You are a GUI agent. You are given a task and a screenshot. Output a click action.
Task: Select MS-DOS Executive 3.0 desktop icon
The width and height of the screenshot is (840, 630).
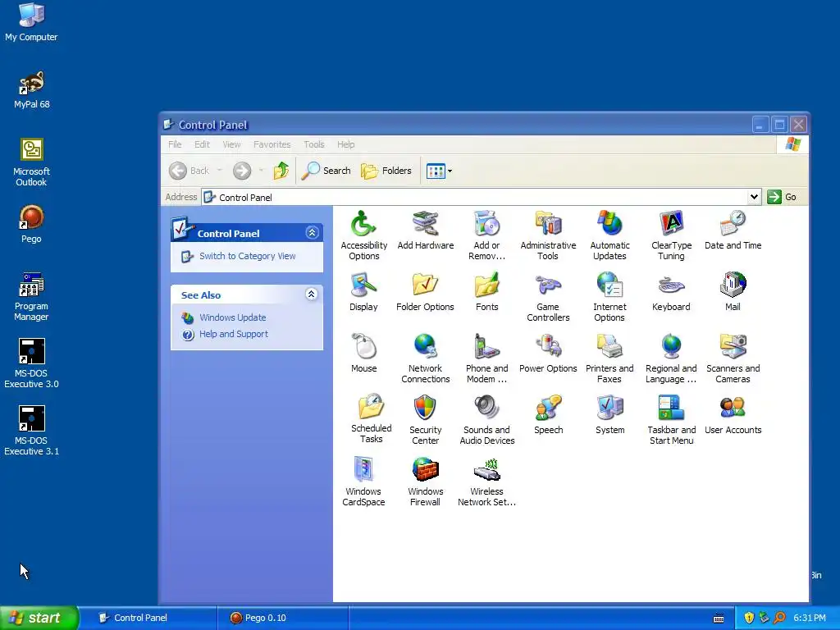click(x=32, y=363)
